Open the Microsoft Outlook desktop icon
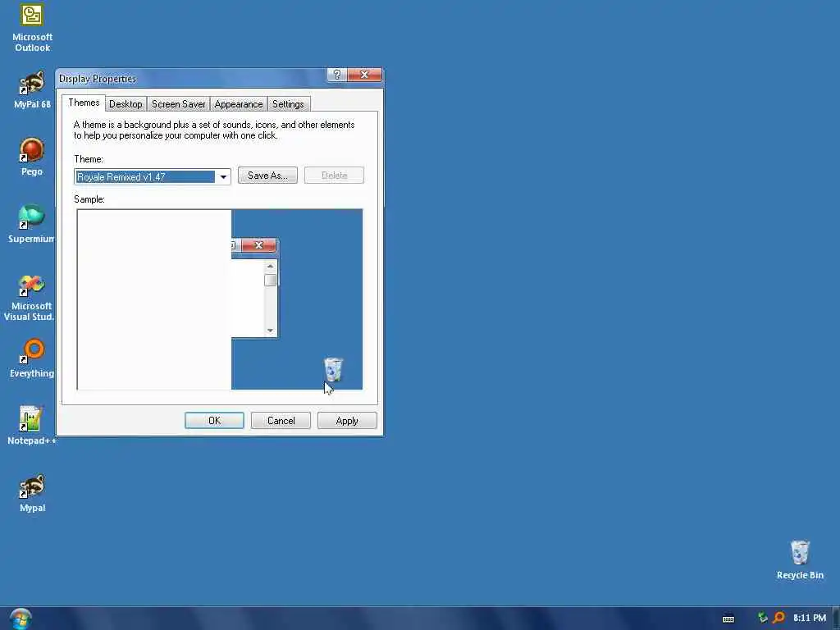 point(32,28)
